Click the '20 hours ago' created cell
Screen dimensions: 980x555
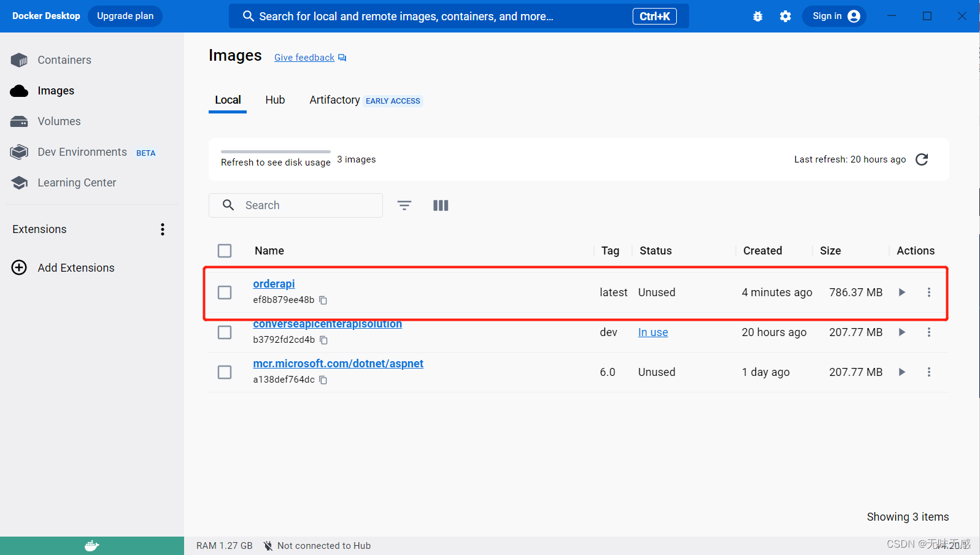pyautogui.click(x=774, y=332)
